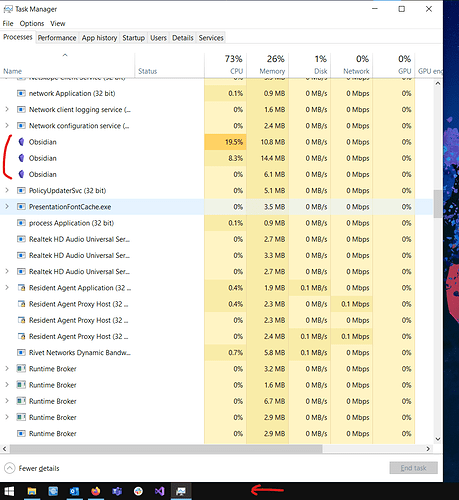
Task: Switch to the Users tab
Action: [158, 38]
